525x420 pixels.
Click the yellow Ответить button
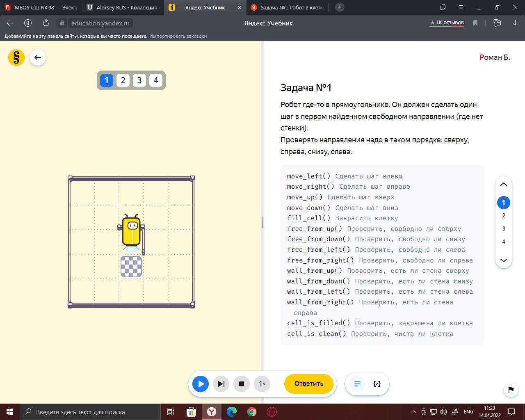(308, 384)
